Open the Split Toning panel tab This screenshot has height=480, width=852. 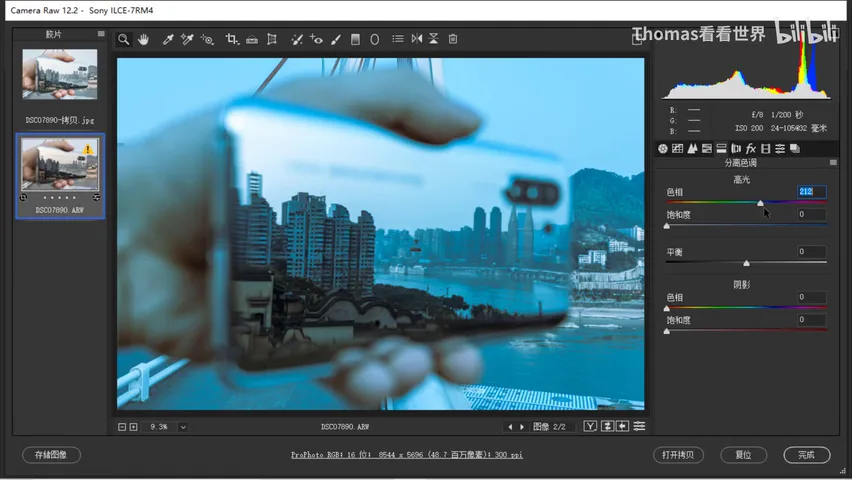tap(722, 148)
